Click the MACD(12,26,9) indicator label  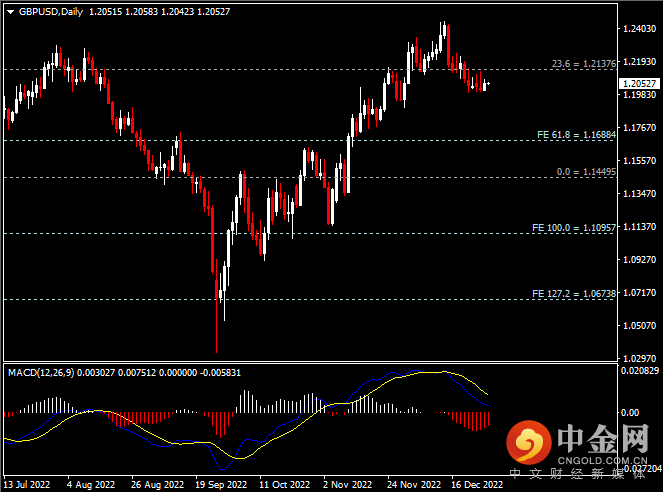[46, 372]
